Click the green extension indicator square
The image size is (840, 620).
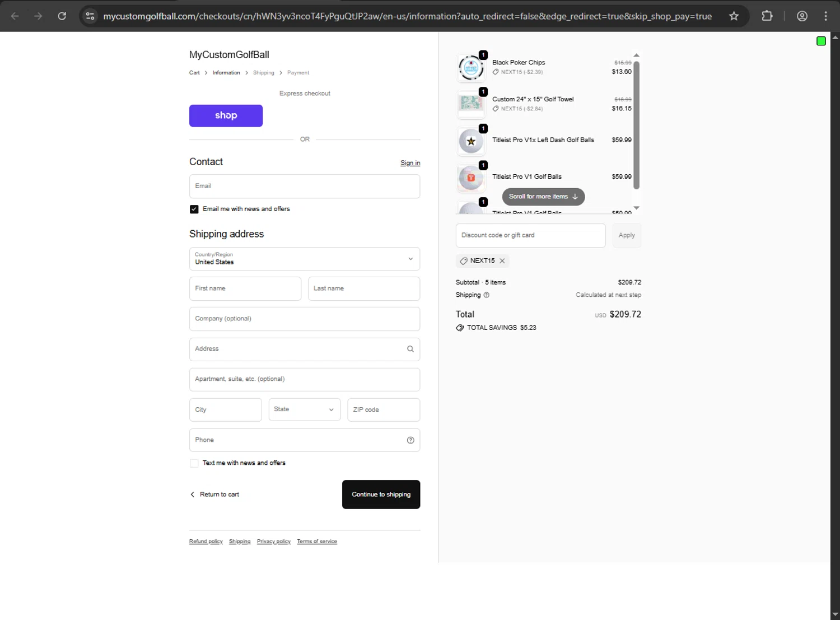pos(821,41)
